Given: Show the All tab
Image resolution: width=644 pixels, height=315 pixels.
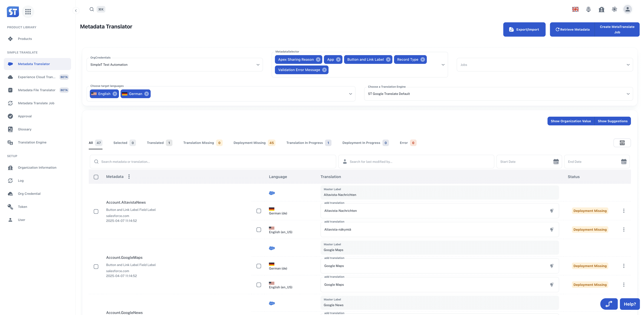Looking at the screenshot, I should click(96, 143).
